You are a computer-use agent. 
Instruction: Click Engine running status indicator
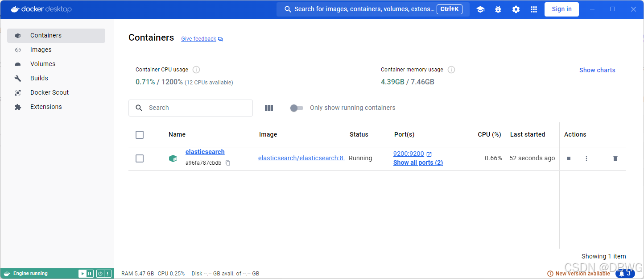coord(26,274)
